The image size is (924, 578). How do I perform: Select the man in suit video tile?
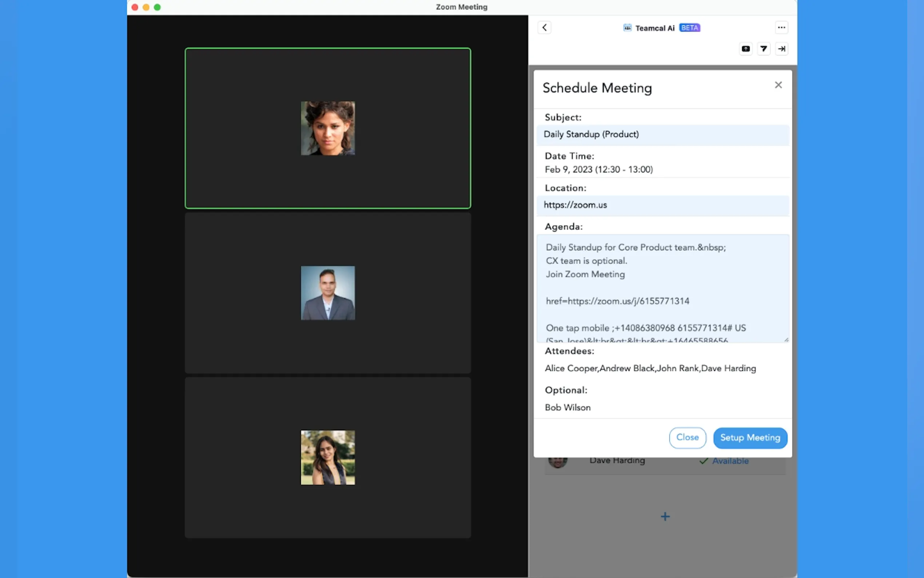327,293
